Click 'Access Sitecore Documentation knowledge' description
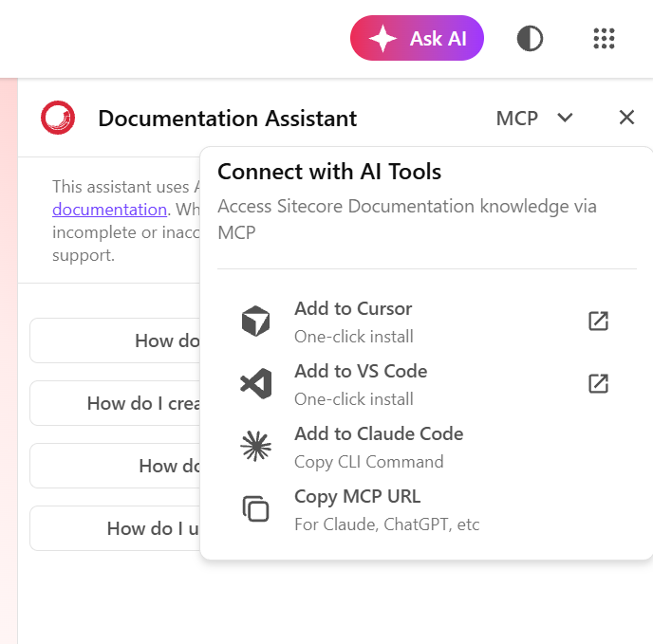The image size is (653, 644). coord(407,219)
